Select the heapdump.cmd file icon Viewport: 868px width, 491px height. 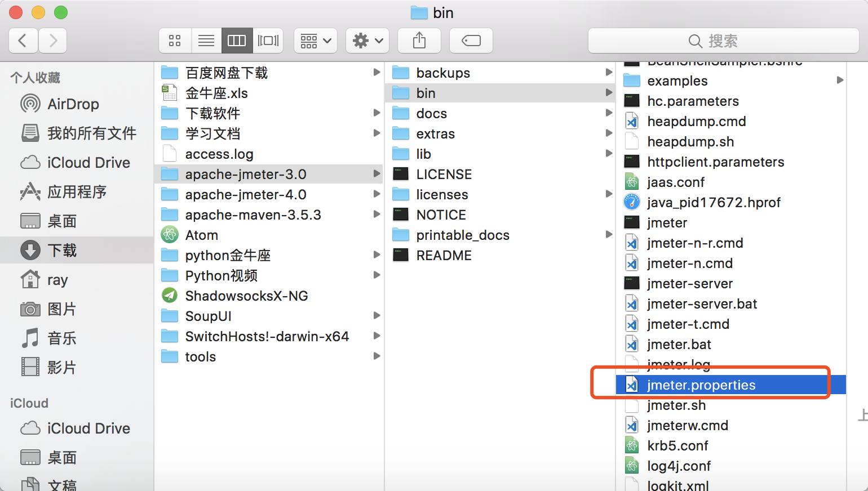632,121
